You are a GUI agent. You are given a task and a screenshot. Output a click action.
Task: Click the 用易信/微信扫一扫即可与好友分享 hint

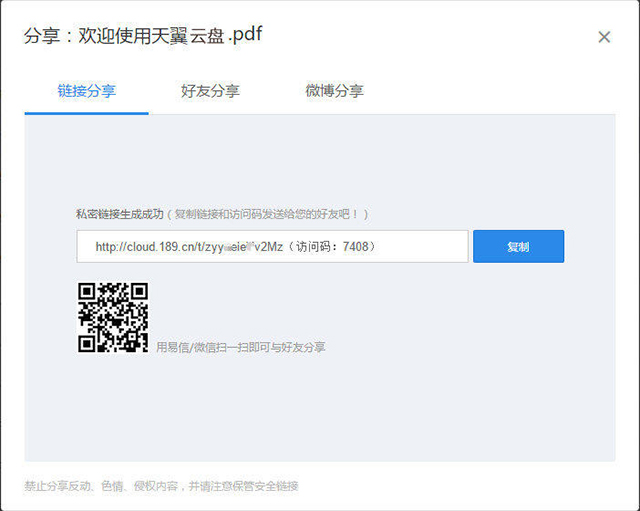pos(241,347)
